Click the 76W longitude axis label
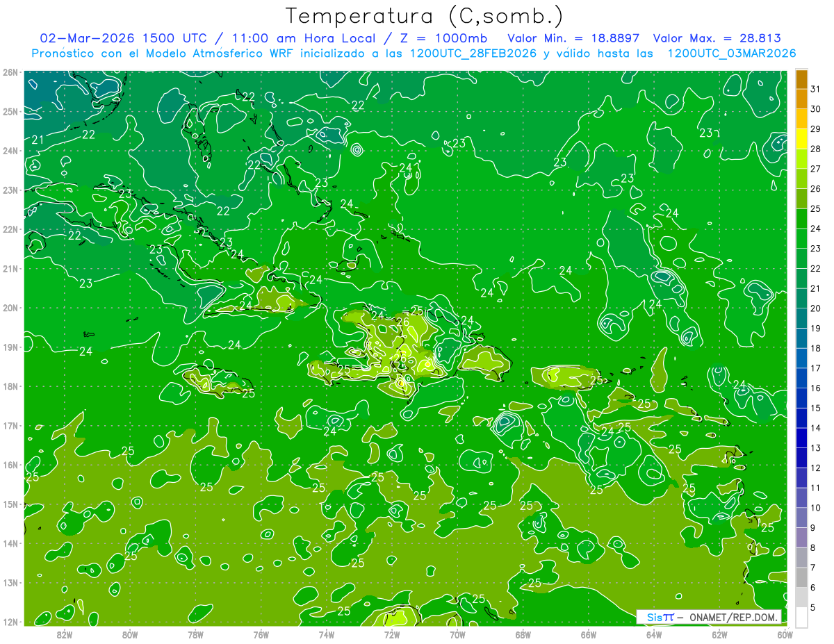Viewport: 834px width, 644px height. coord(261,634)
